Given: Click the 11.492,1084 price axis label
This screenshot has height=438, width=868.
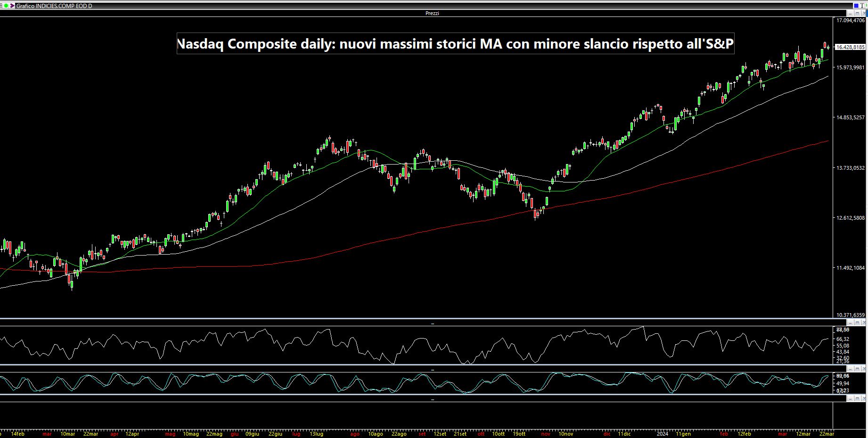Looking at the screenshot, I should click(851, 268).
